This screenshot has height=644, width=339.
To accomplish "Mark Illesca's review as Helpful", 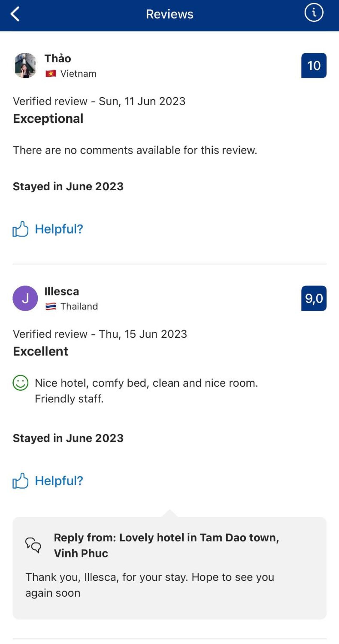I will (x=59, y=481).
